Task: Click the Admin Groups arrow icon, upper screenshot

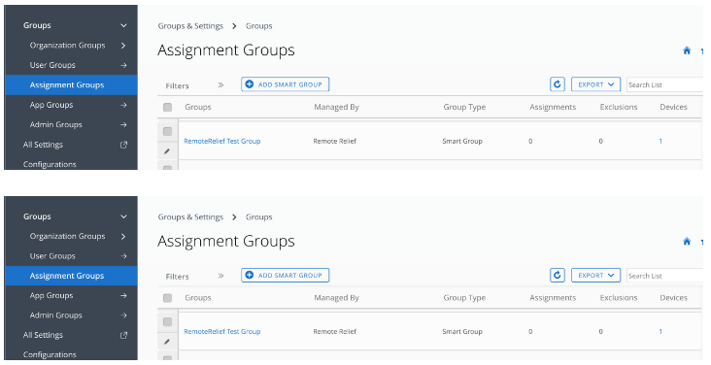Action: pyautogui.click(x=123, y=125)
